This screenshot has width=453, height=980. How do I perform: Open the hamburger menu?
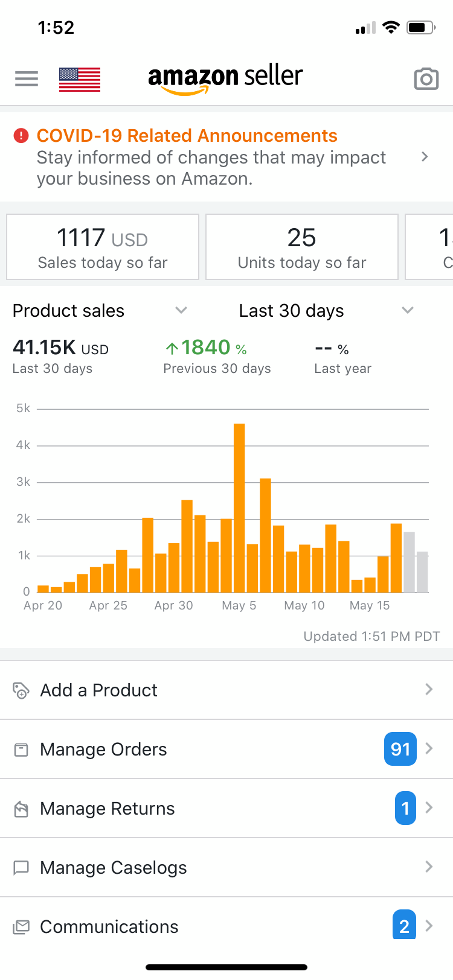[27, 79]
